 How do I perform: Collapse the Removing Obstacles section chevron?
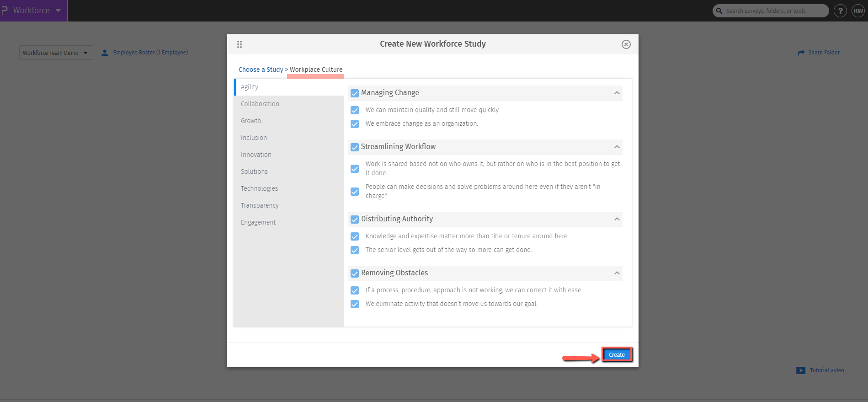click(x=617, y=273)
